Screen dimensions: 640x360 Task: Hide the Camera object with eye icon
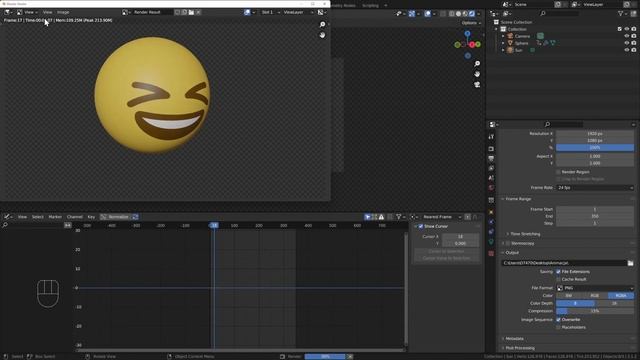(x=627, y=36)
